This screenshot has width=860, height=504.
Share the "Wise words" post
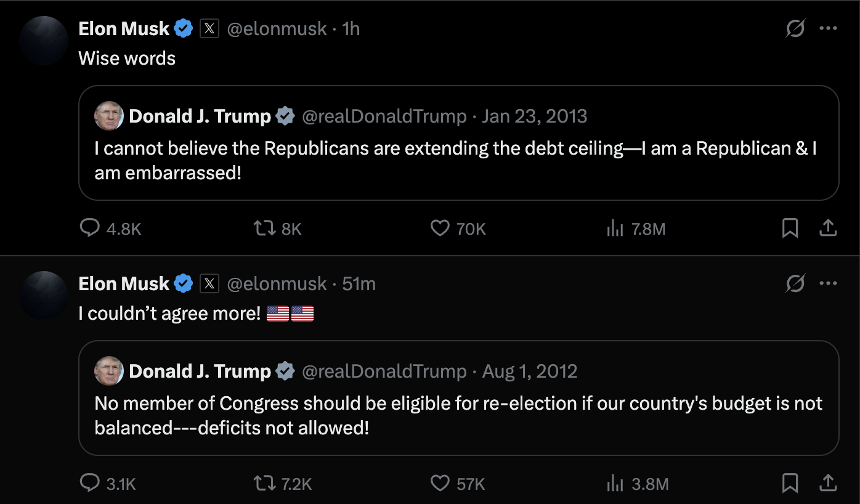828,229
